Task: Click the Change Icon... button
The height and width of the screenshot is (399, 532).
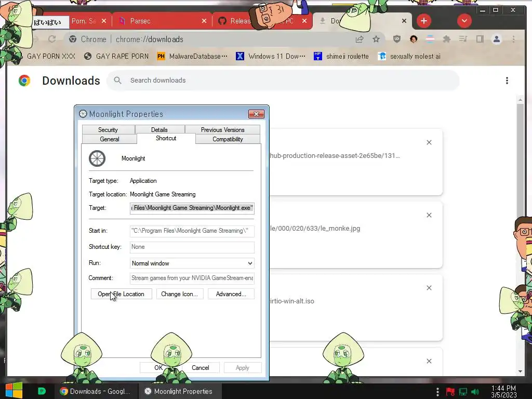Action: pyautogui.click(x=179, y=294)
